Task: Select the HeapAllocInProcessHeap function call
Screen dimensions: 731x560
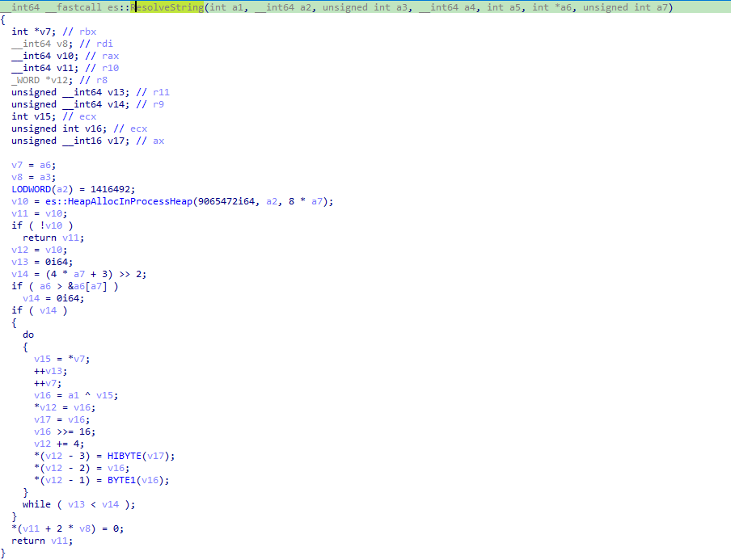Action: (118, 201)
